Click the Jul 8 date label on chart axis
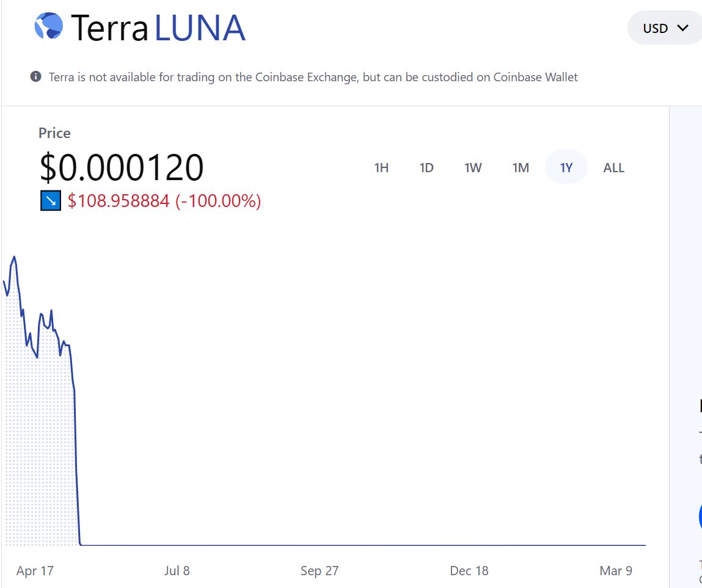The width and height of the screenshot is (702, 588). (x=177, y=571)
